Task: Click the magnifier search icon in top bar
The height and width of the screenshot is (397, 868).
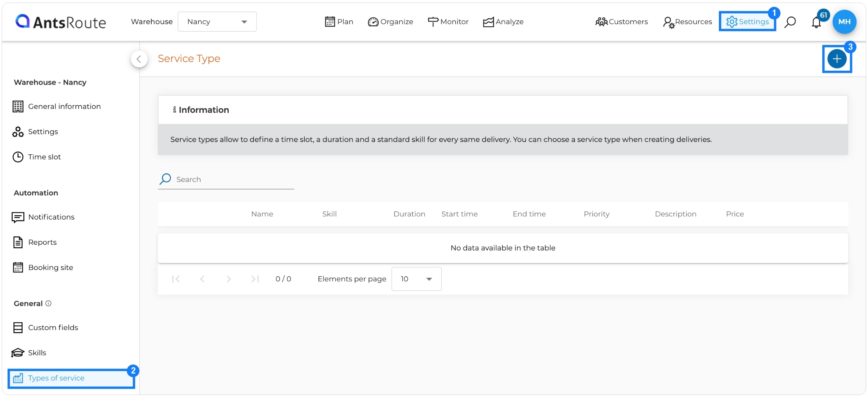Action: pos(790,22)
